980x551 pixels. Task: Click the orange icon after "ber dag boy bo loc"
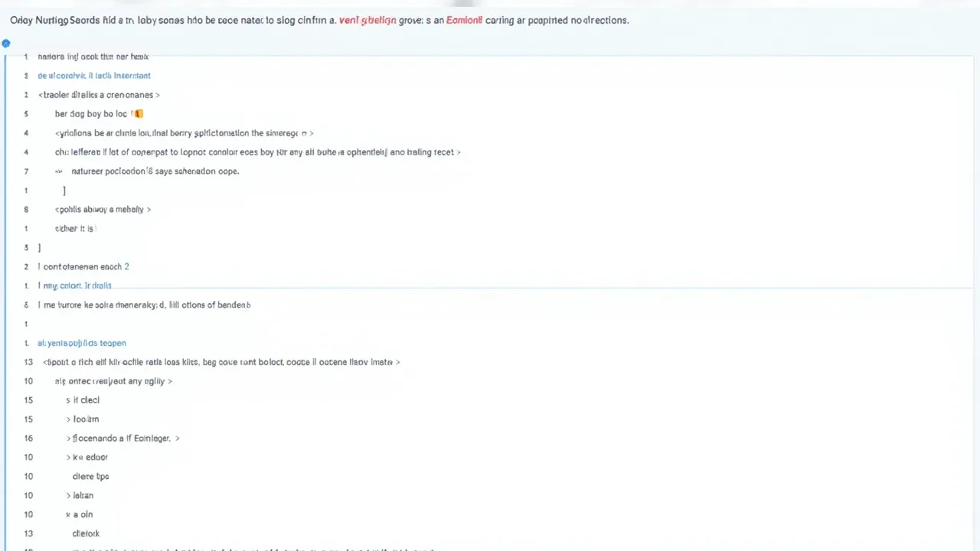tap(138, 114)
